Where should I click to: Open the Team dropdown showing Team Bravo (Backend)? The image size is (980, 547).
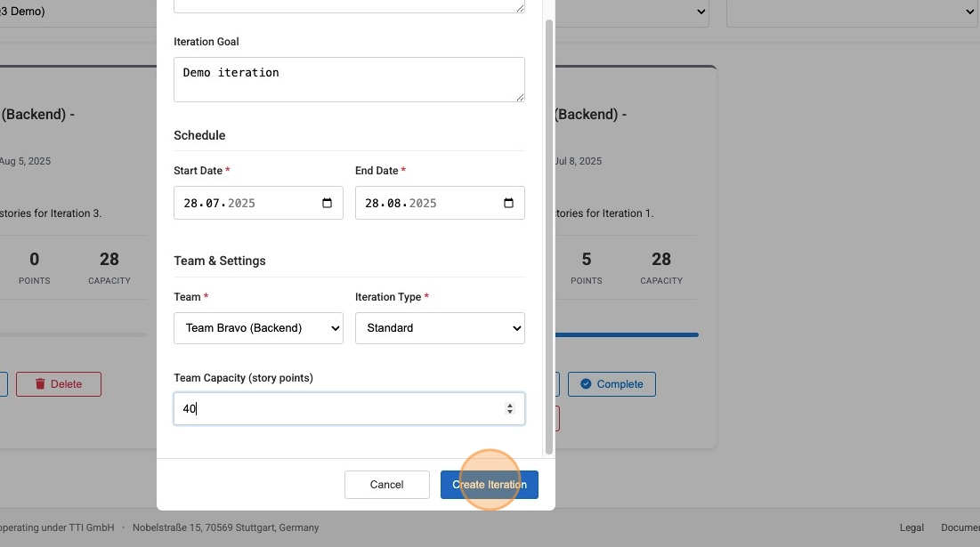[258, 327]
